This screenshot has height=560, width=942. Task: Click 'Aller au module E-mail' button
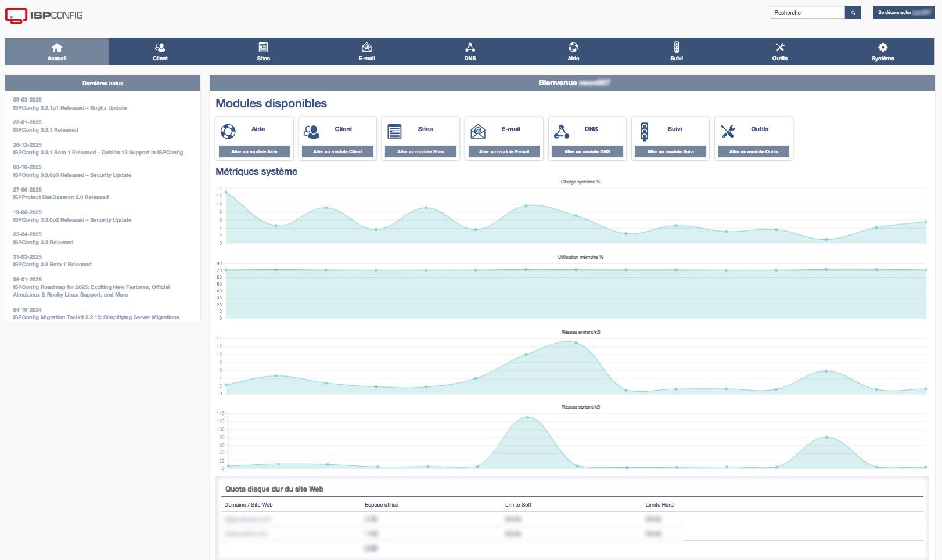click(x=504, y=151)
